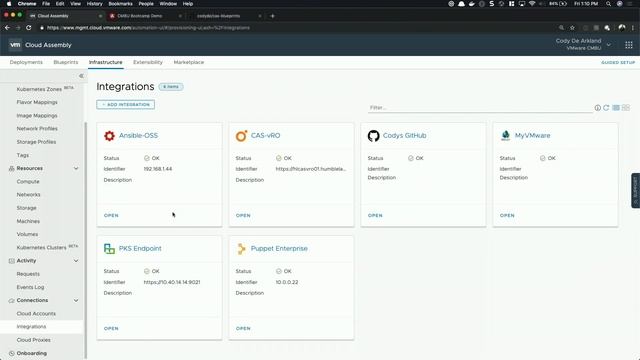640x360 pixels.
Task: Select the Infrastructure tab
Action: (106, 62)
